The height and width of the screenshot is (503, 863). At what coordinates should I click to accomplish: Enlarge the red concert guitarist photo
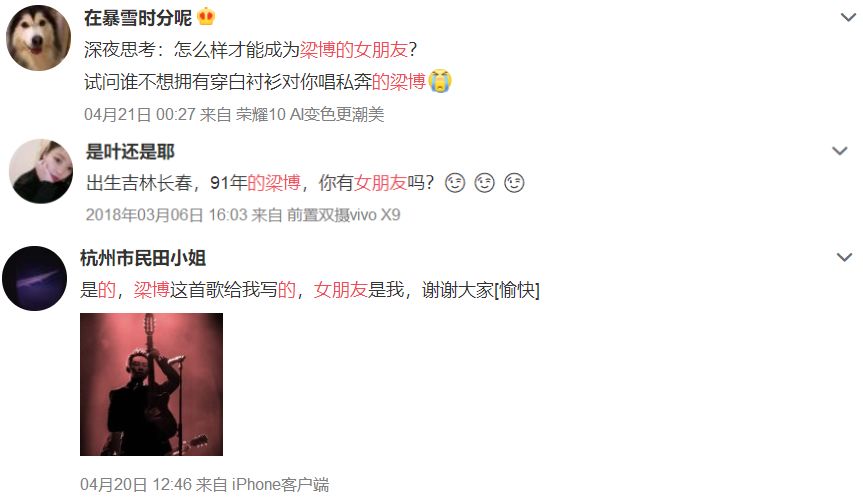point(151,384)
